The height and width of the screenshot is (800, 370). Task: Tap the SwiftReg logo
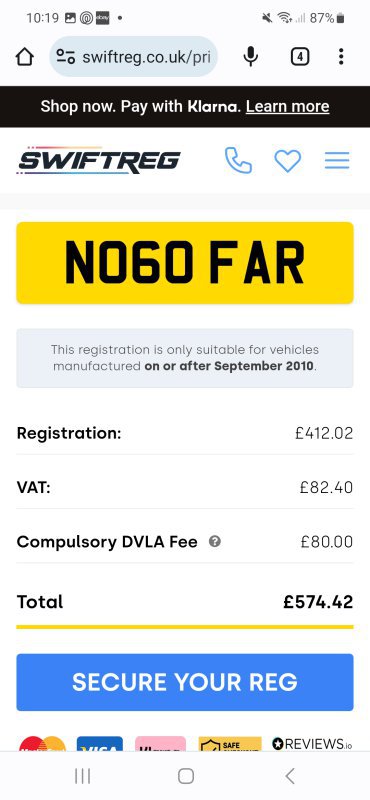98,160
